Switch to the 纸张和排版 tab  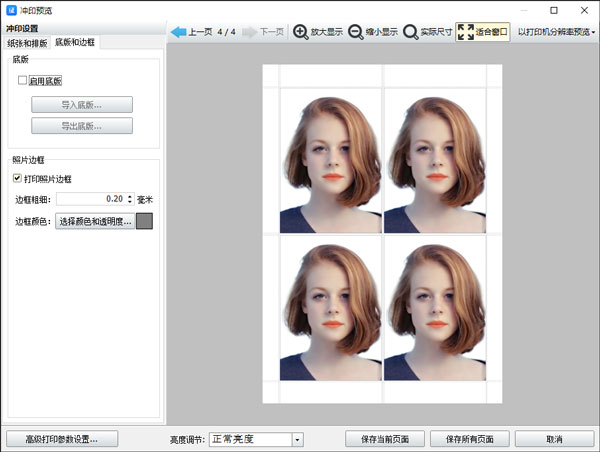tap(27, 43)
